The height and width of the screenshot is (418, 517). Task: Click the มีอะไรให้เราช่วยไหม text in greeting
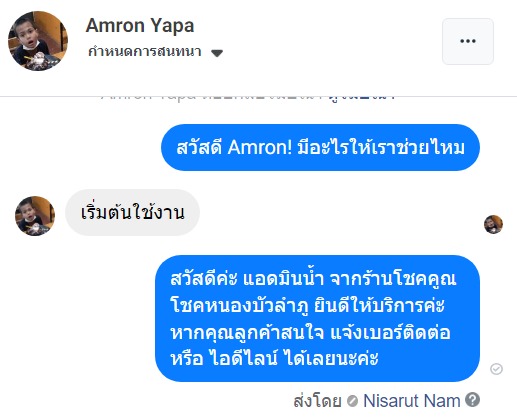pos(381,147)
